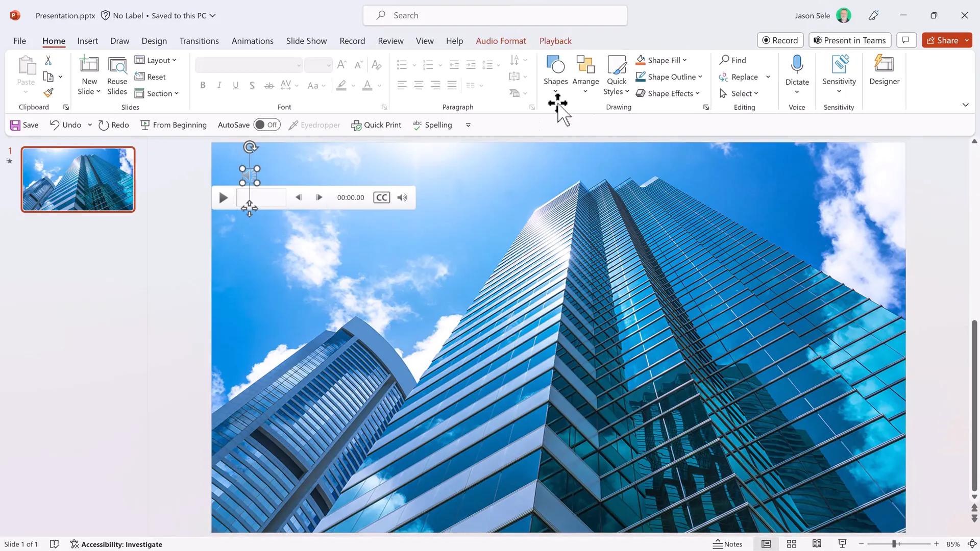Click the audio volume speaker icon
This screenshot has width=980, height=551.
402,197
